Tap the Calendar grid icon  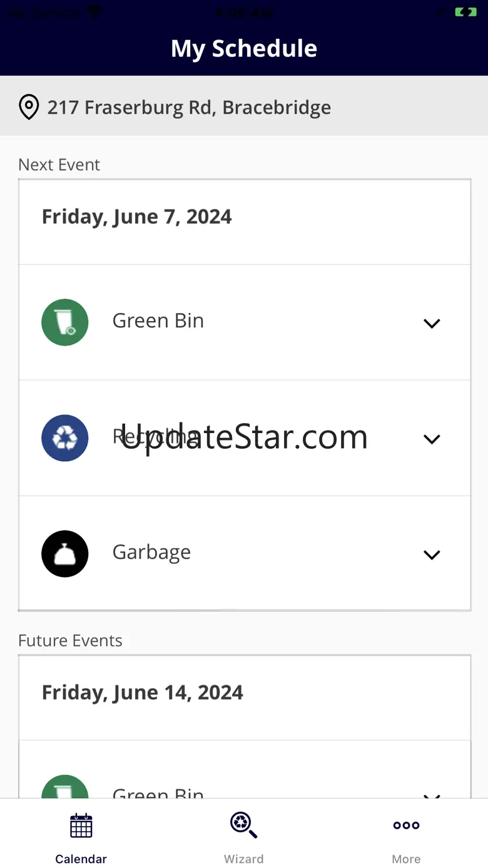pyautogui.click(x=81, y=825)
